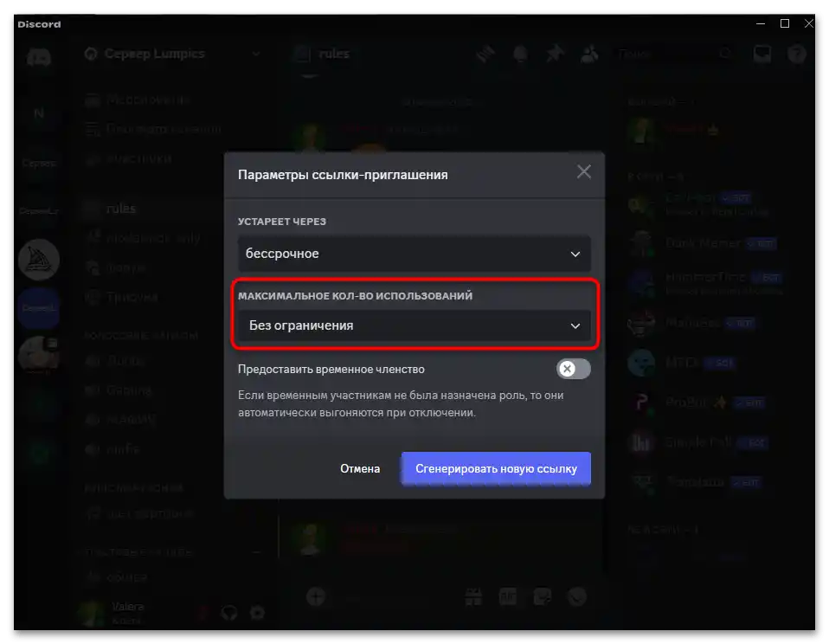Expand the "Без ограничения" max uses dropdown
Screen dimensions: 829x644
pyautogui.click(x=414, y=325)
